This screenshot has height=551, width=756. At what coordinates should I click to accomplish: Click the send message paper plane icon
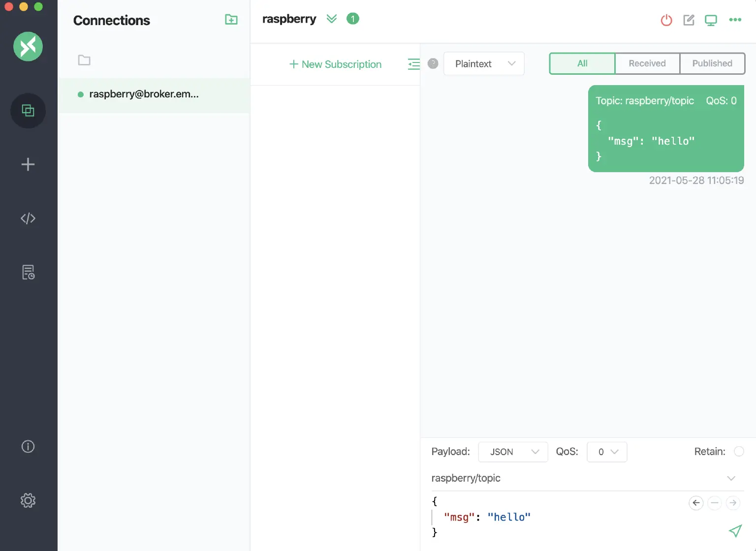click(x=735, y=531)
